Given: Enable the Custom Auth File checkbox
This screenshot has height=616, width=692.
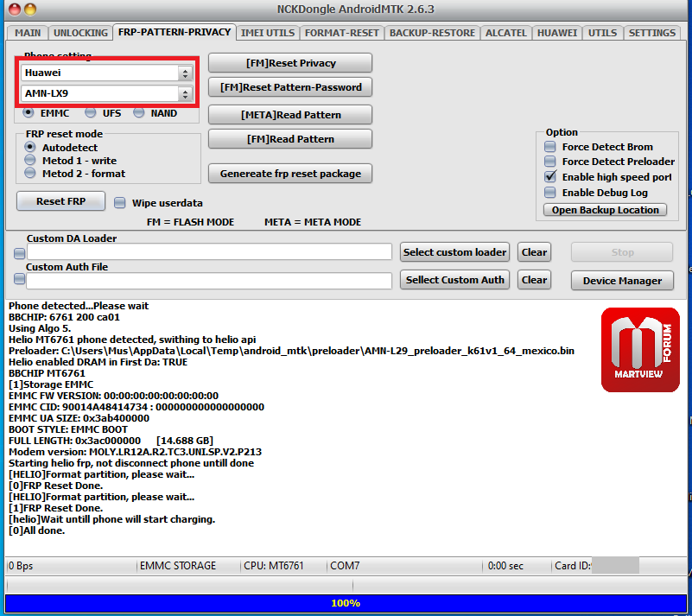Looking at the screenshot, I should [19, 279].
